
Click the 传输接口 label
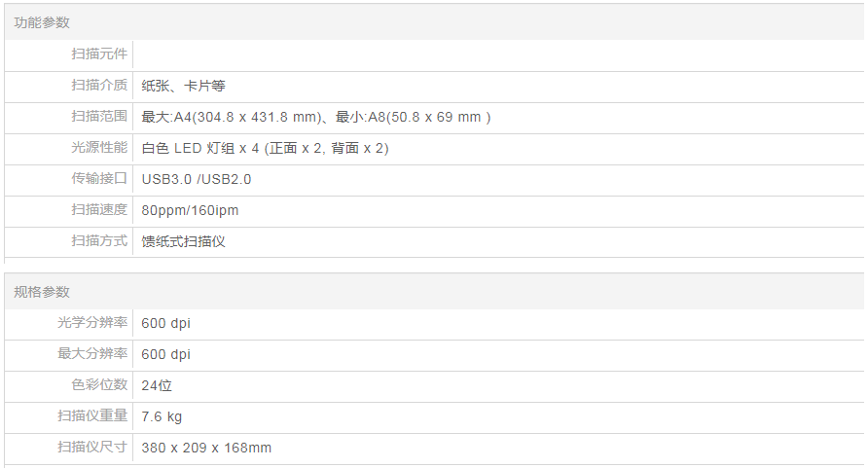pos(99,179)
